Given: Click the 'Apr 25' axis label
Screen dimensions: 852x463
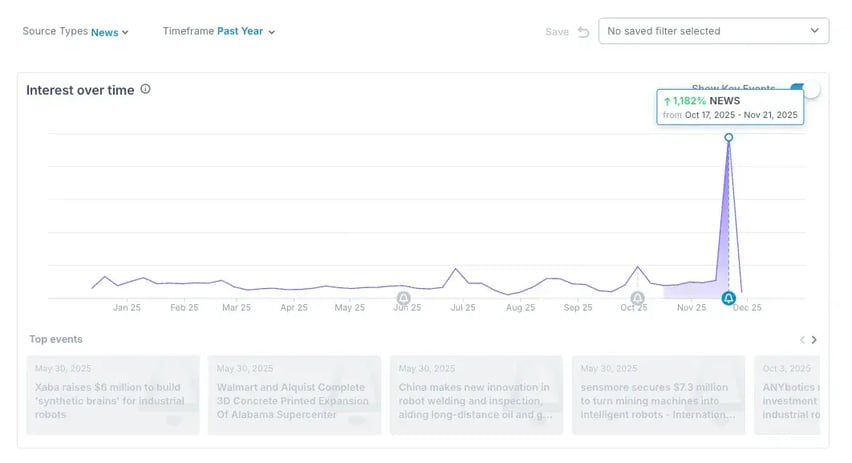Looking at the screenshot, I should [294, 308].
